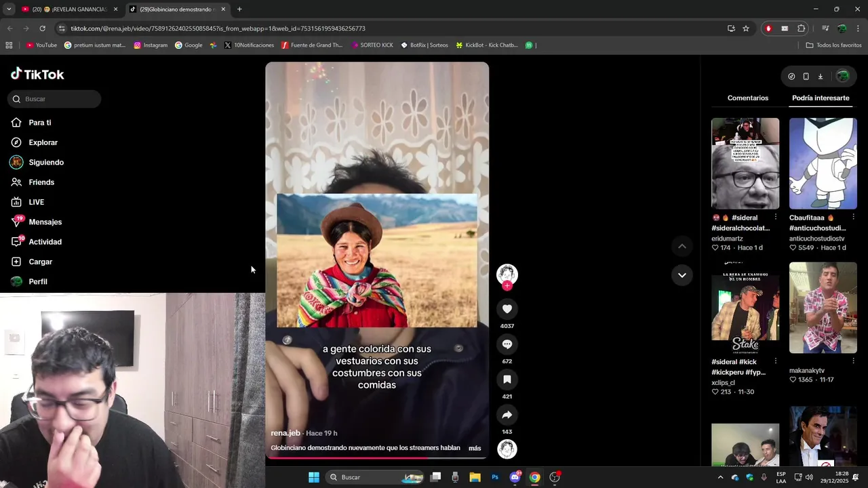Open the Windows Start menu
Viewport: 868px width, 488px height.
314,477
